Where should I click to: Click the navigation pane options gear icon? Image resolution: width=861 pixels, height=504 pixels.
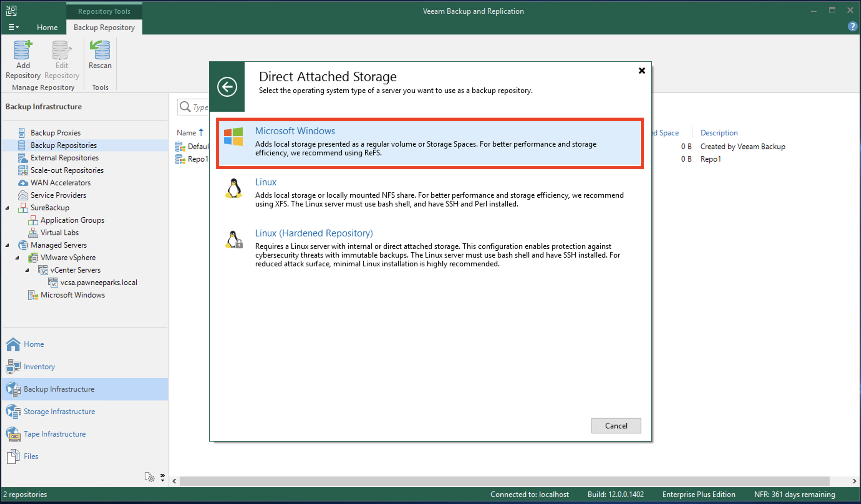pos(150,477)
